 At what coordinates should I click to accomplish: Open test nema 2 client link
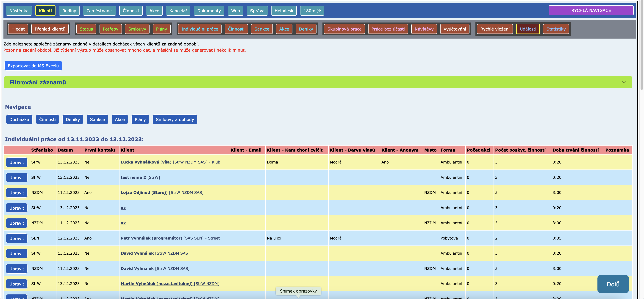pyautogui.click(x=133, y=177)
